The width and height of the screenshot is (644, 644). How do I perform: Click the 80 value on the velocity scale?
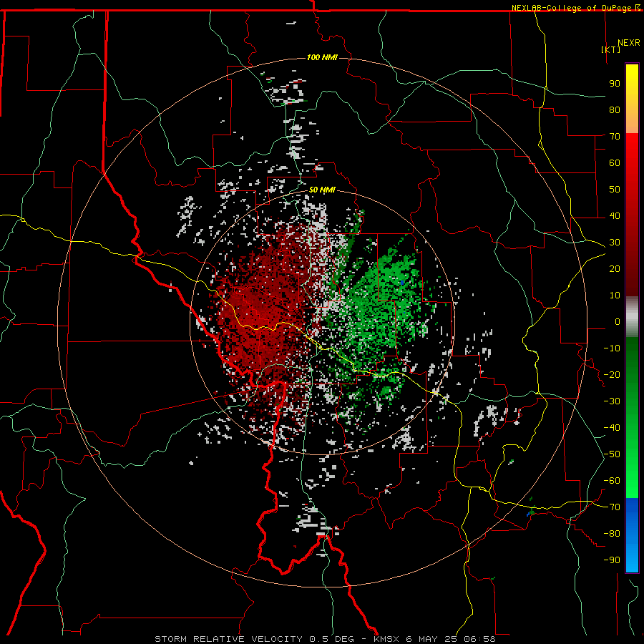point(615,109)
